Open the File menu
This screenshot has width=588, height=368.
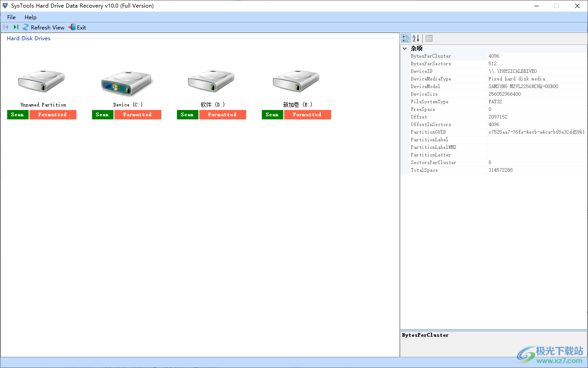[x=11, y=17]
